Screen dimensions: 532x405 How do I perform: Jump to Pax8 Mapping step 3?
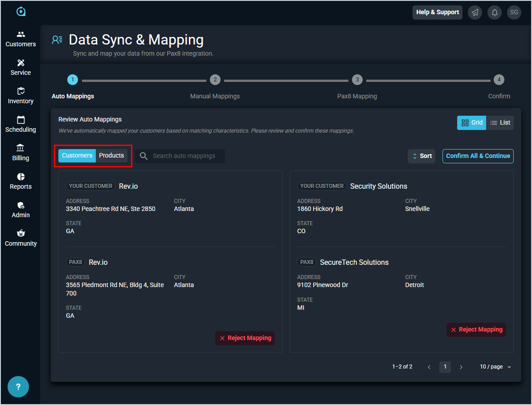pos(357,80)
